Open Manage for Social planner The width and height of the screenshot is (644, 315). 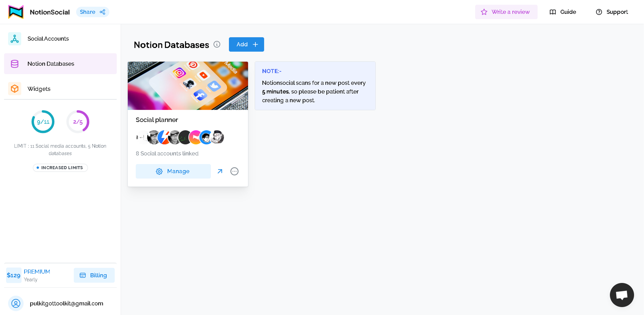click(173, 171)
